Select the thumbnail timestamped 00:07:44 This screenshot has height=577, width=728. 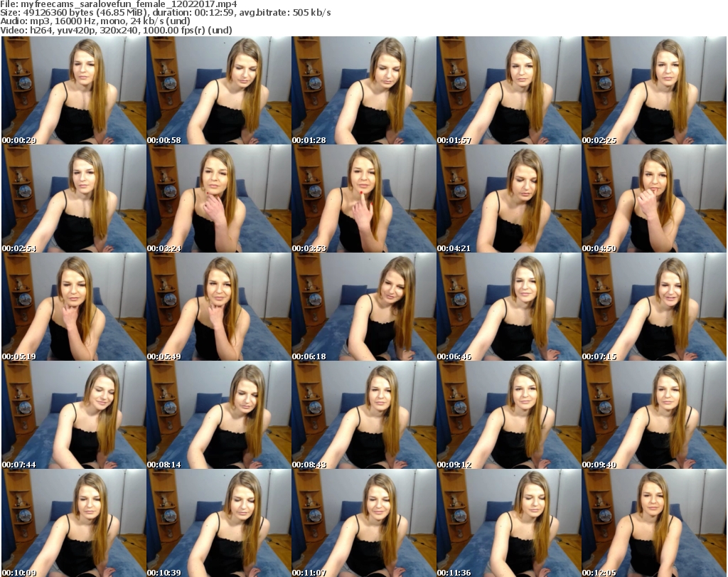pyautogui.click(x=74, y=415)
